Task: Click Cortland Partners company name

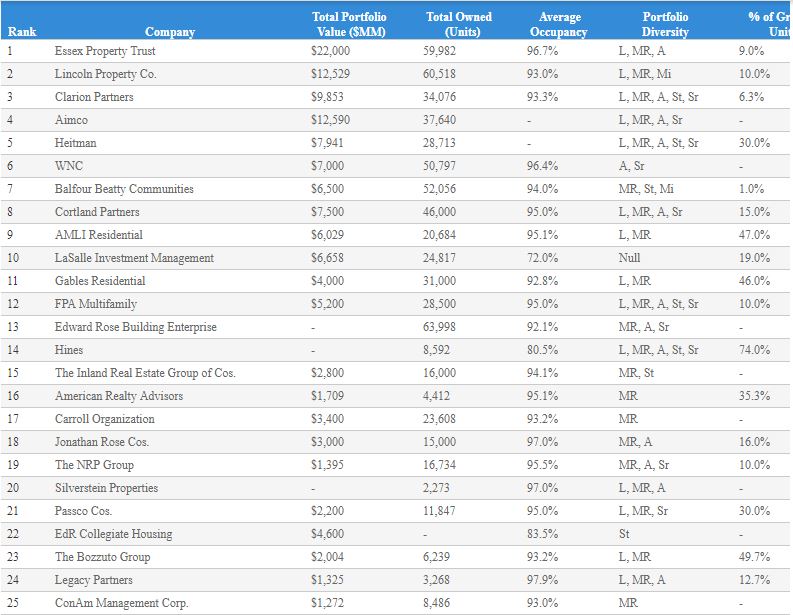Action: (97, 212)
